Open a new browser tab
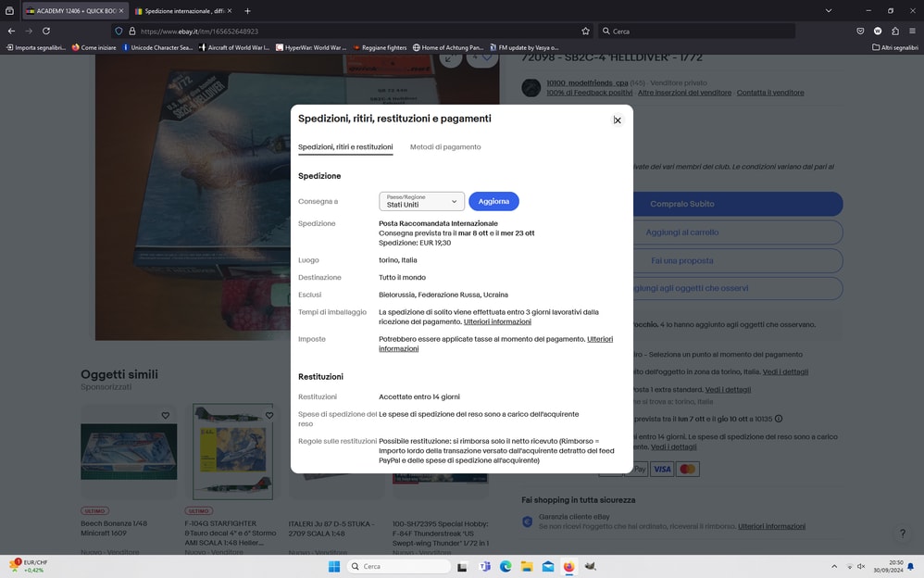 point(247,10)
